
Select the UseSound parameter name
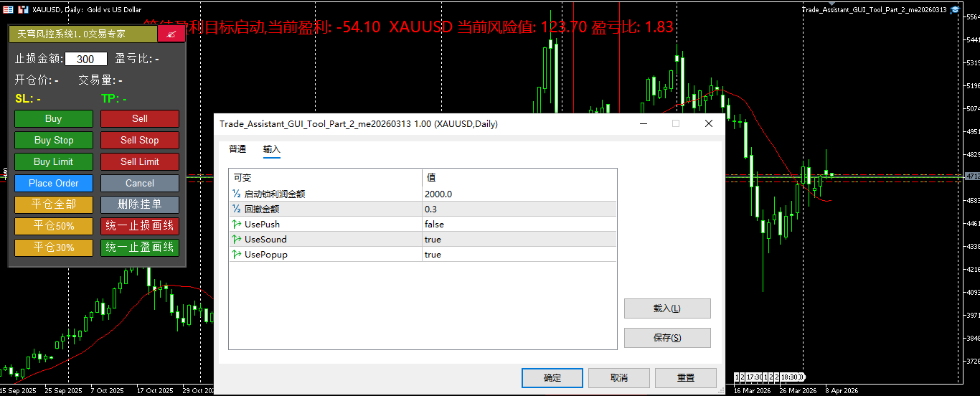[265, 239]
